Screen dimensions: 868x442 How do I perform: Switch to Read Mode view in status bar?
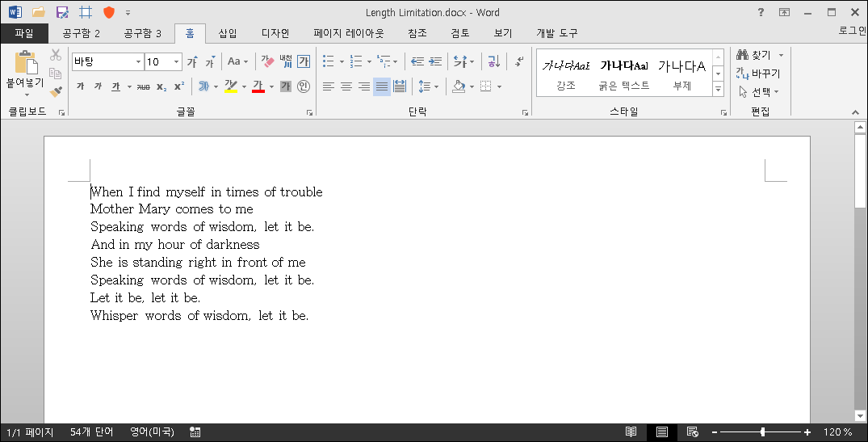(x=631, y=432)
